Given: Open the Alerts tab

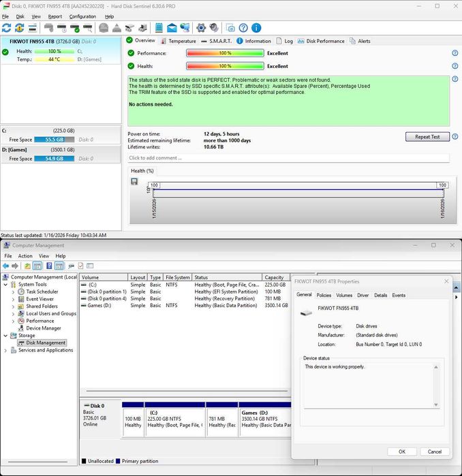Looking at the screenshot, I should pyautogui.click(x=360, y=41).
